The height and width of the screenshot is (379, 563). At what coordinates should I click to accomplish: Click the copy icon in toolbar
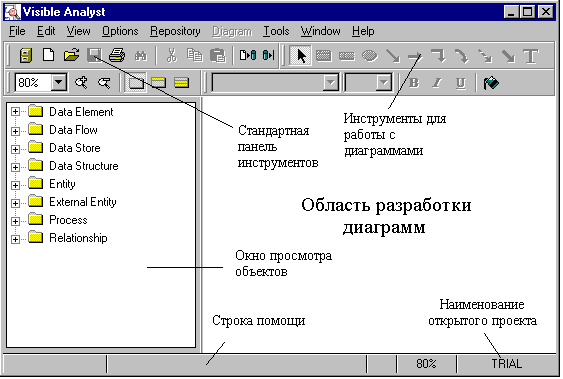click(195, 56)
